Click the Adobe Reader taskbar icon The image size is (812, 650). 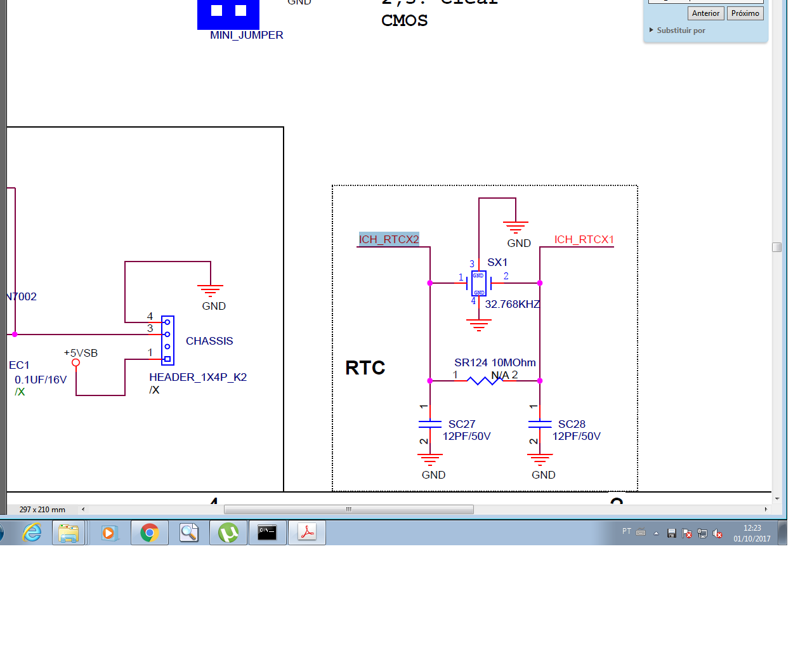307,533
